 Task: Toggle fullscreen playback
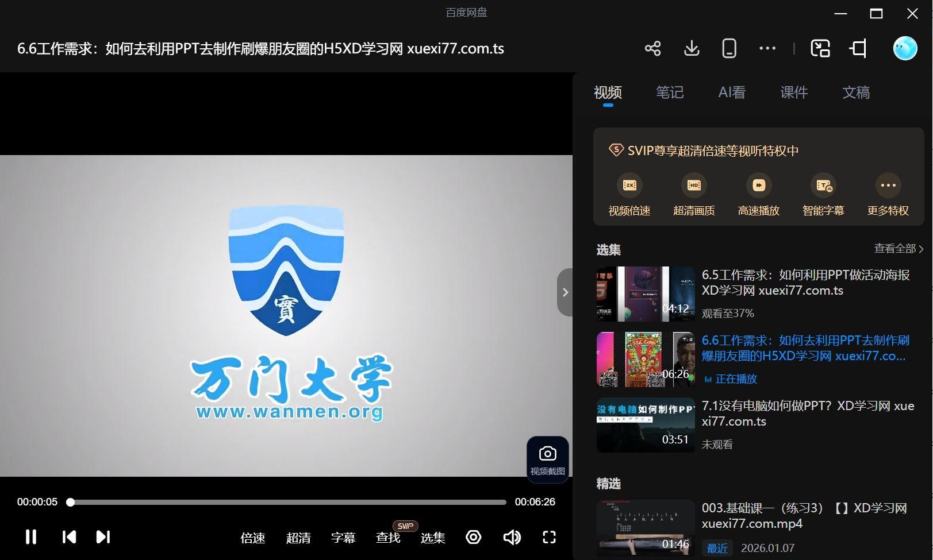(548, 537)
